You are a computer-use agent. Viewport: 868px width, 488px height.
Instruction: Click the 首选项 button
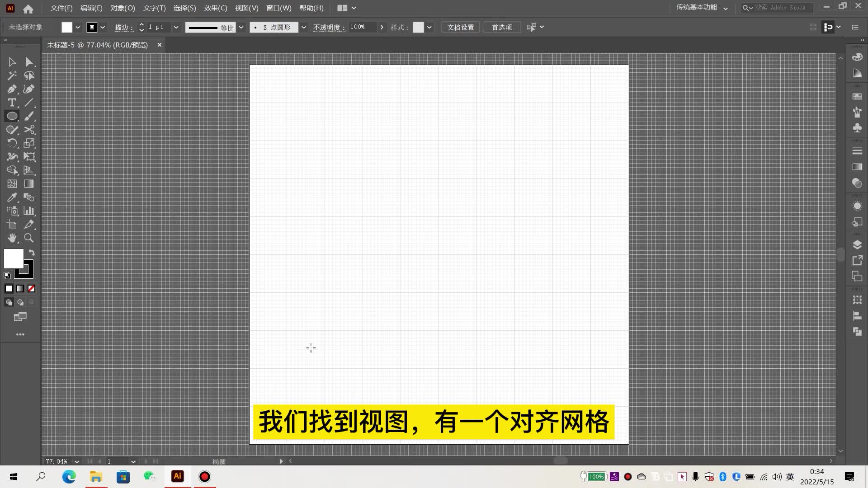point(501,28)
